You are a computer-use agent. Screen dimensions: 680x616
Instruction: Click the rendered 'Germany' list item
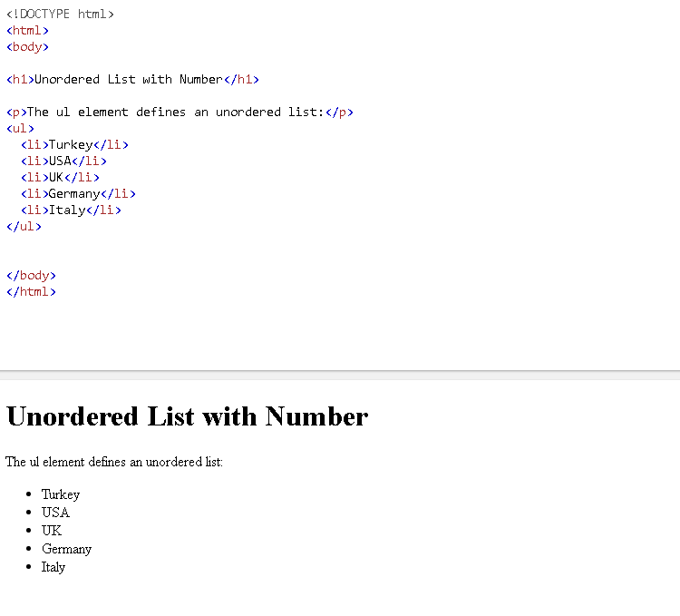pos(67,549)
